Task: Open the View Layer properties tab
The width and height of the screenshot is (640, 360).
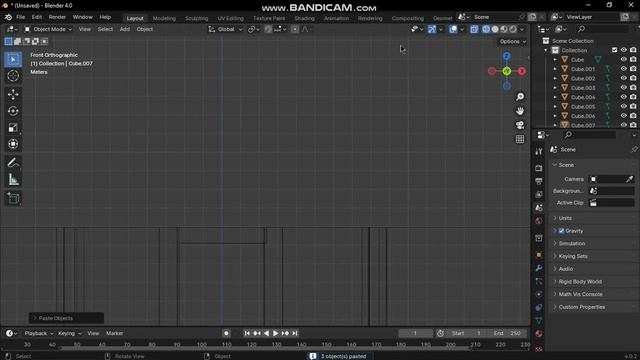Action: (539, 195)
